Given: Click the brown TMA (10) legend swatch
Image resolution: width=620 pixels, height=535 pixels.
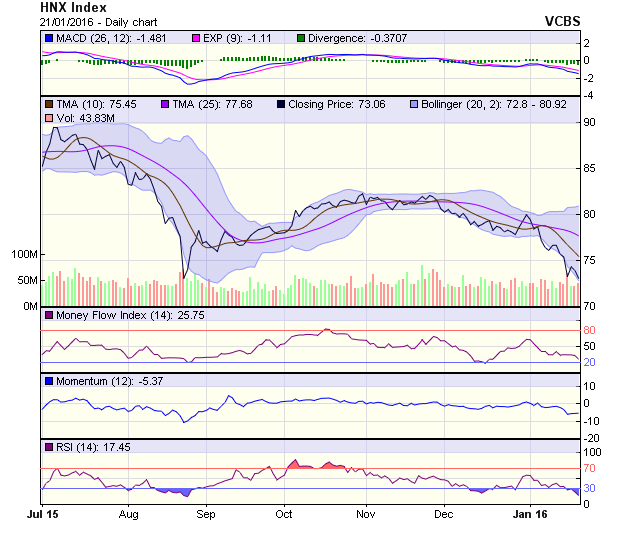Looking at the screenshot, I should coord(49,103).
